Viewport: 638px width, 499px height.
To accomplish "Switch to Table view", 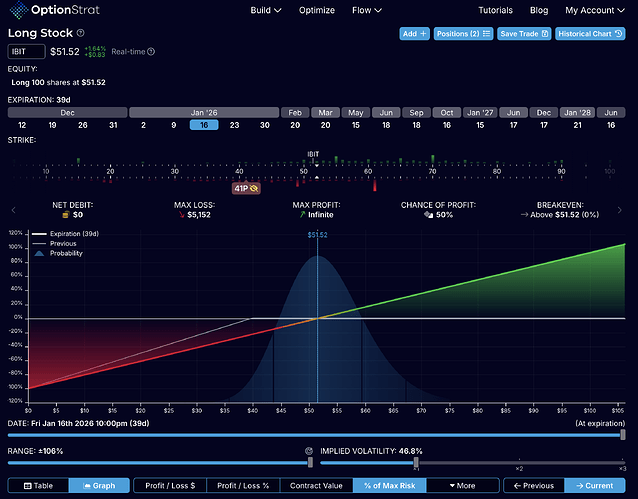I will [38, 485].
